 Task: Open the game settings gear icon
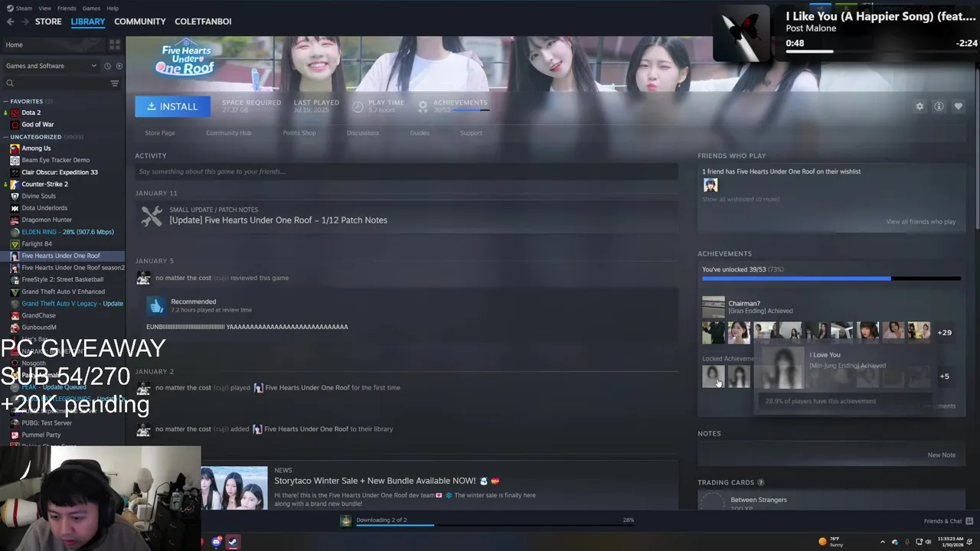[920, 106]
